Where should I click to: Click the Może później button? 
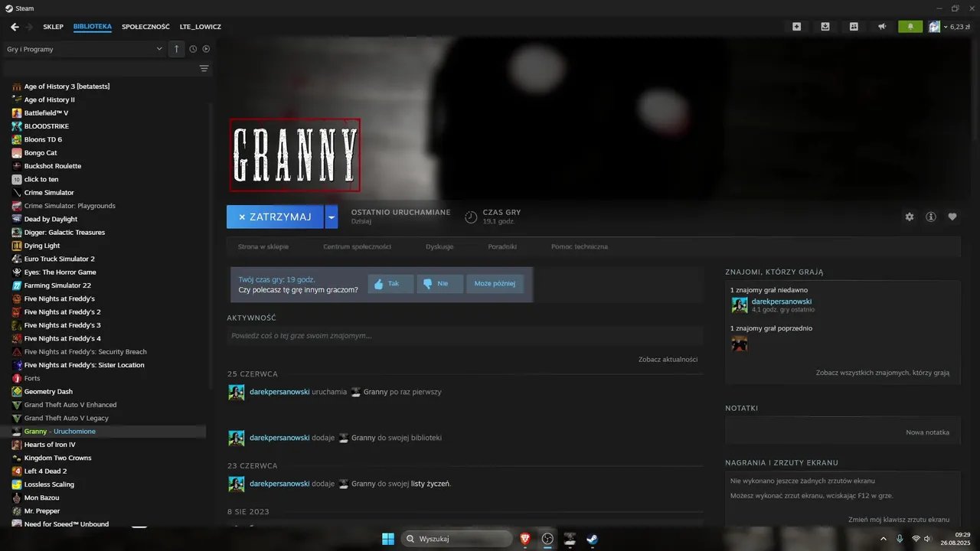coord(495,284)
